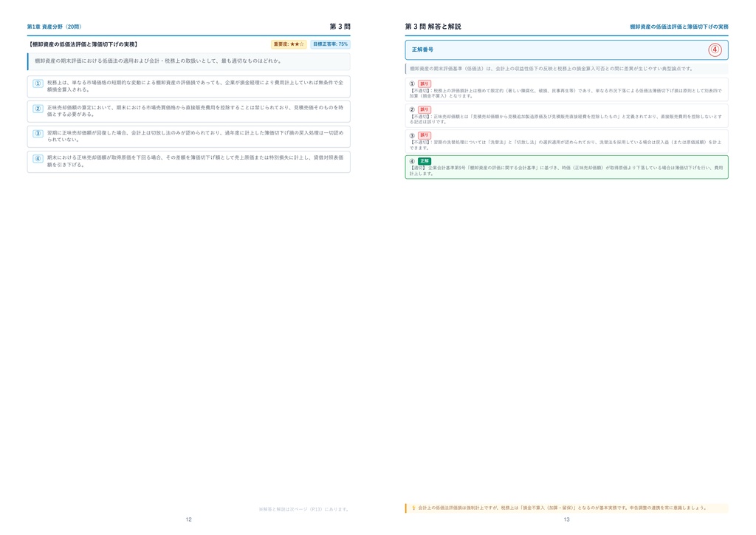Image resolution: width=756 pixels, height=535 pixels.
Task: Click the 目標正答率 75% badge
Action: [x=330, y=44]
